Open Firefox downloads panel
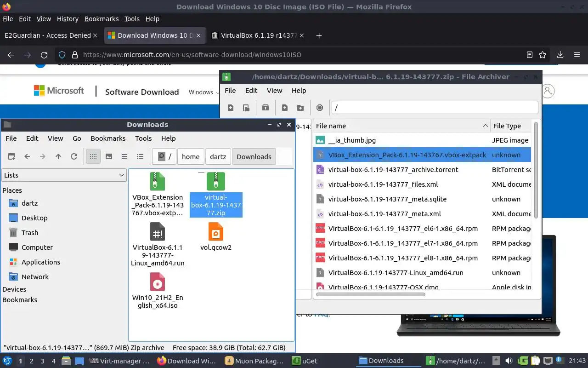The width and height of the screenshot is (588, 368). (x=560, y=55)
